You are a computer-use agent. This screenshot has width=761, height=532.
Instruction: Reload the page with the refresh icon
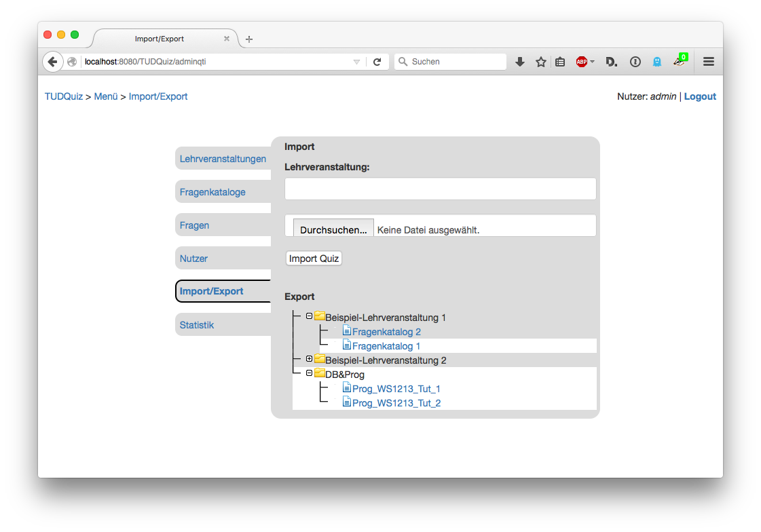coord(377,62)
